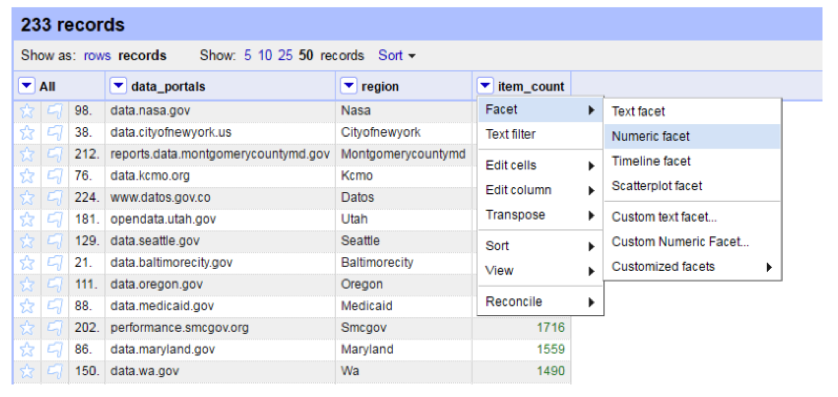This screenshot has width=838, height=397.
Task: Flag the data.cityofnewyork.us row
Action: coord(55,133)
